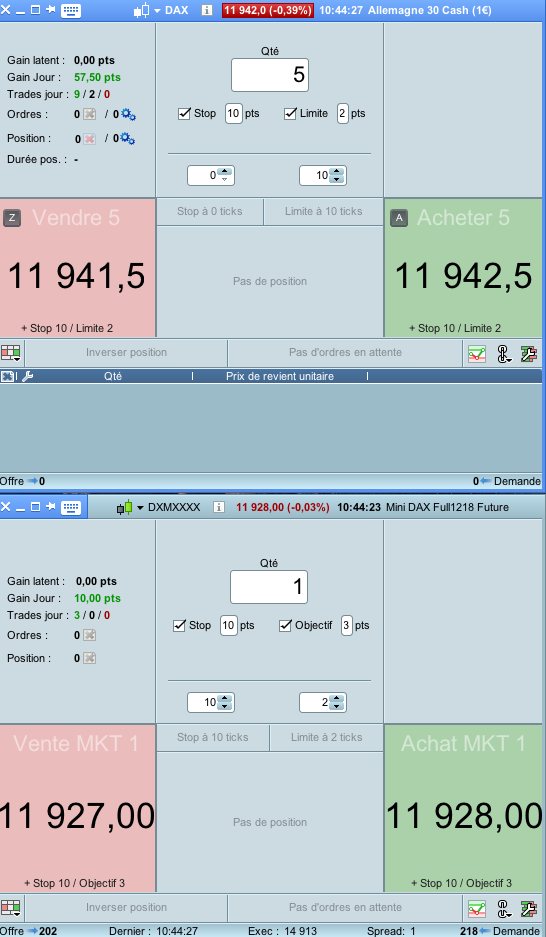Viewport: 546px width, 937px height.
Task: Click the Objectif points field showing 3
Action: click(346, 626)
